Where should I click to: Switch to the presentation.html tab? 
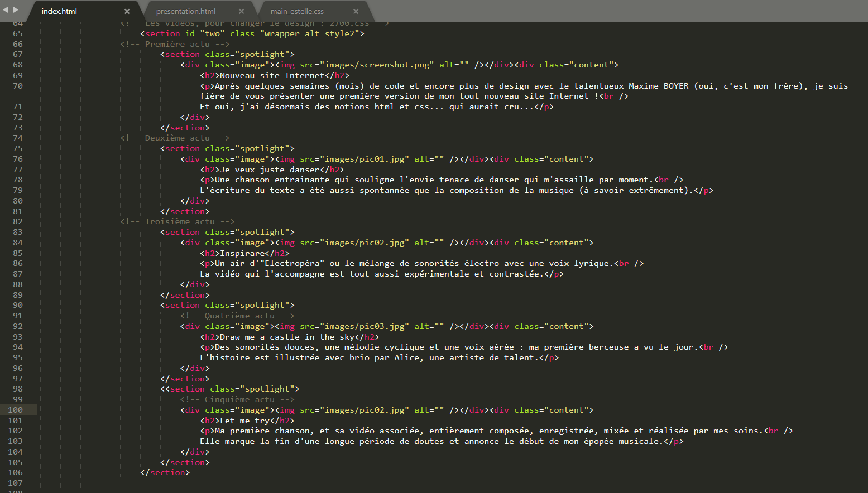(x=186, y=11)
